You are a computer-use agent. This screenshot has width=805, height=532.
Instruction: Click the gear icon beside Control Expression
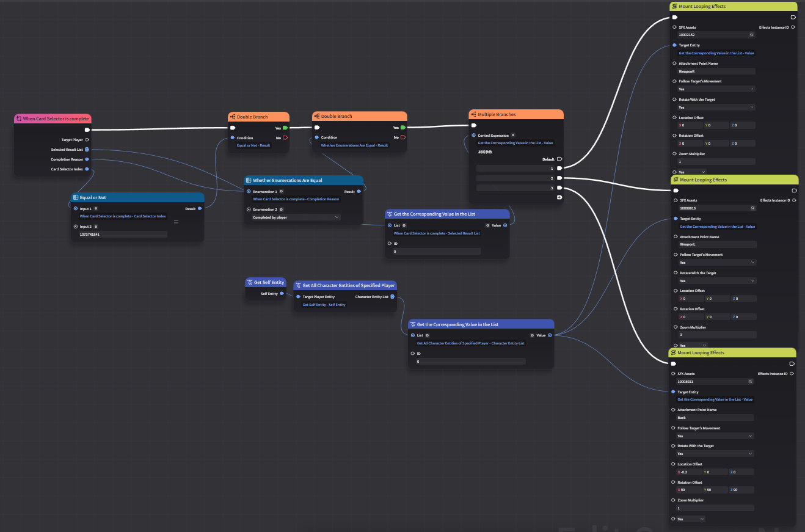[512, 135]
